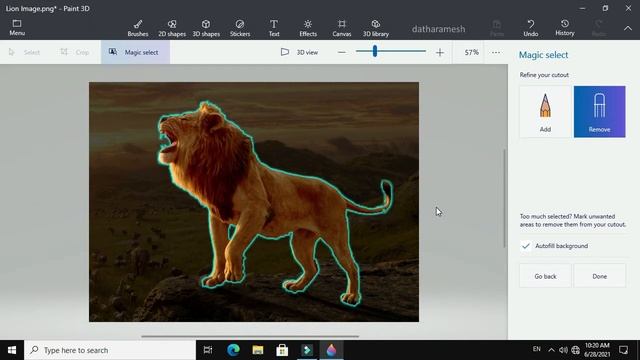Image resolution: width=640 pixels, height=360 pixels.
Task: Open the Menu button
Action: click(17, 27)
